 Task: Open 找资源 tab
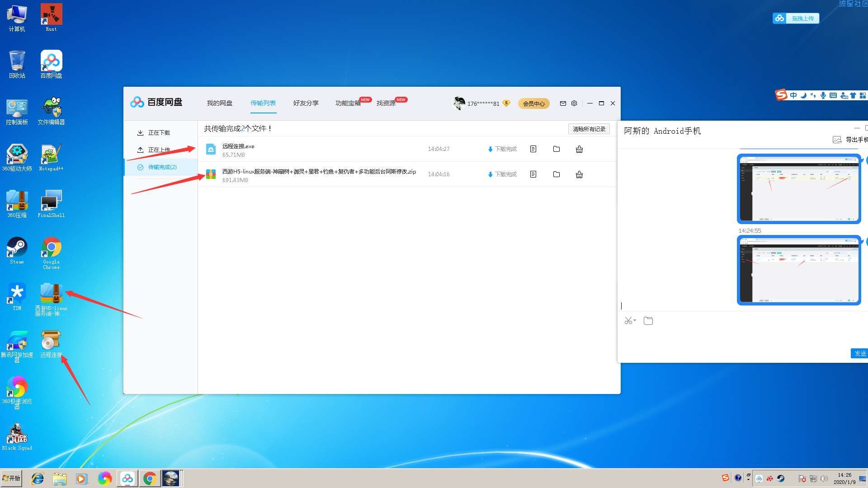[x=386, y=103]
